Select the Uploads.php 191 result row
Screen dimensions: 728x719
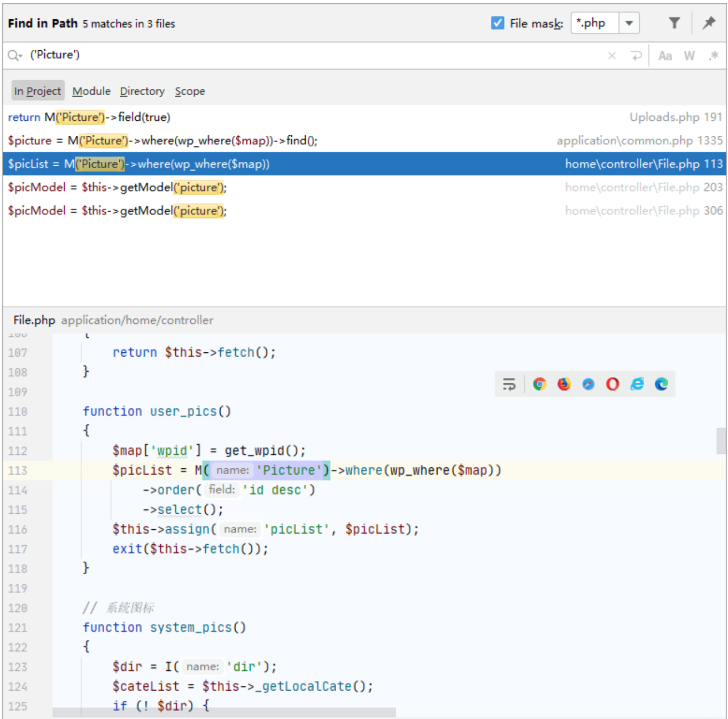pyautogui.click(x=363, y=117)
